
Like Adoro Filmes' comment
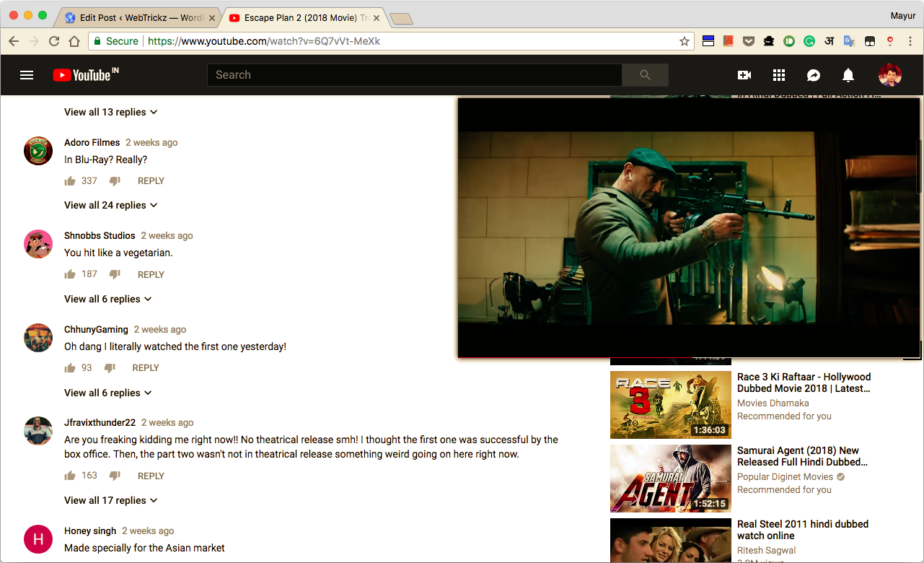[x=70, y=180]
